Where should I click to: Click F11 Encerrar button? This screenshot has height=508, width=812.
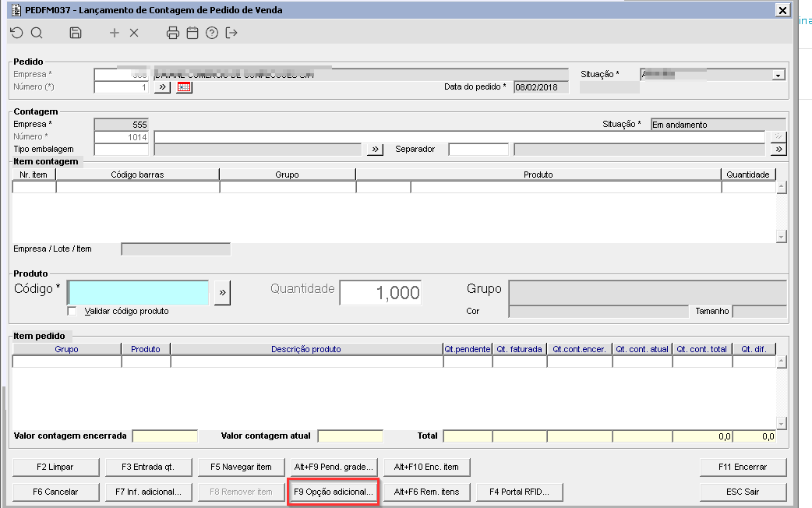tap(743, 467)
